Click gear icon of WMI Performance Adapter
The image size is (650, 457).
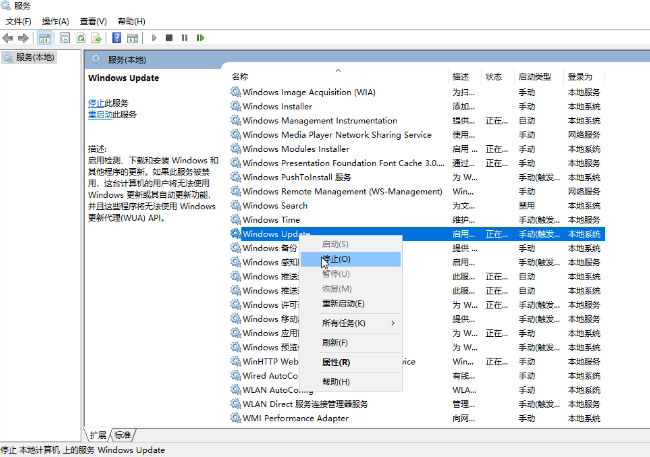click(x=235, y=418)
